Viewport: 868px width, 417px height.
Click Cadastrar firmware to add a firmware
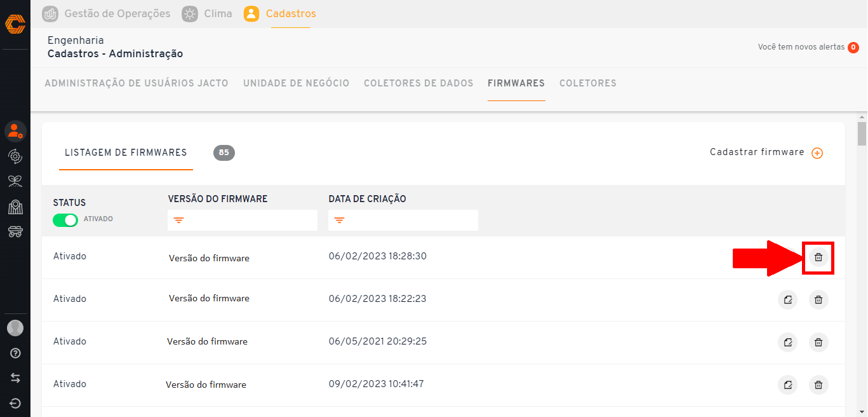click(766, 153)
